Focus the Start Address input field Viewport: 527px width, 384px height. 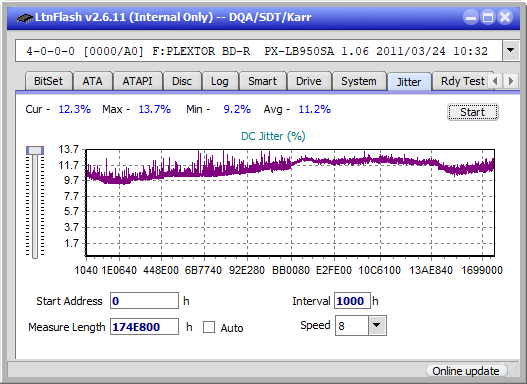144,301
